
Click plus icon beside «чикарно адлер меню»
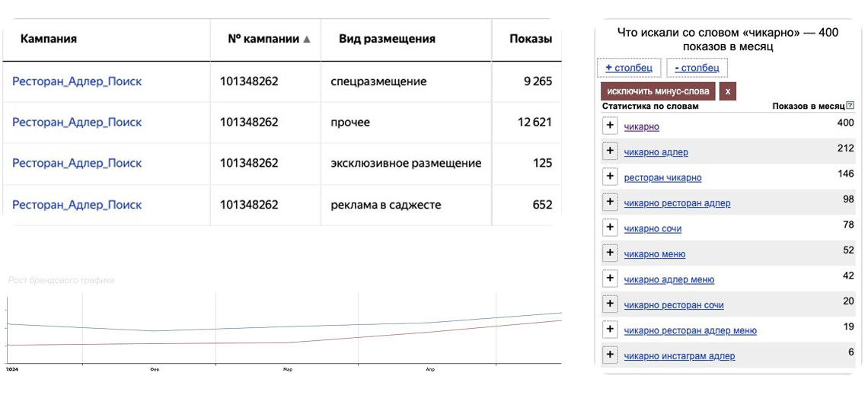click(x=609, y=279)
